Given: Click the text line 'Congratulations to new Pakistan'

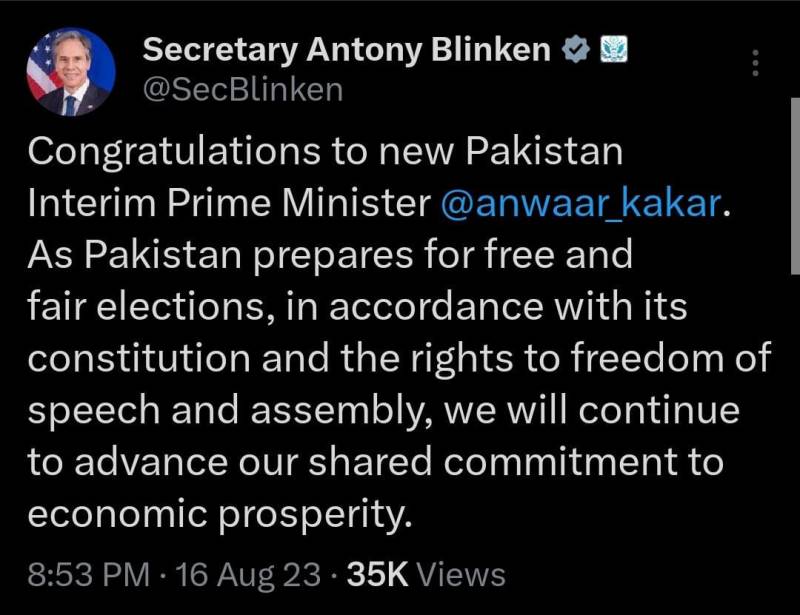Looking at the screenshot, I should pyautogui.click(x=326, y=153).
